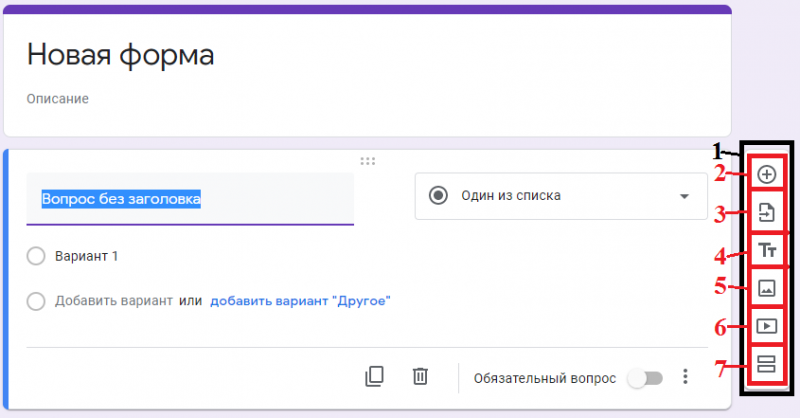Open Import questions from sidebar
800x418 pixels.
coord(766,212)
